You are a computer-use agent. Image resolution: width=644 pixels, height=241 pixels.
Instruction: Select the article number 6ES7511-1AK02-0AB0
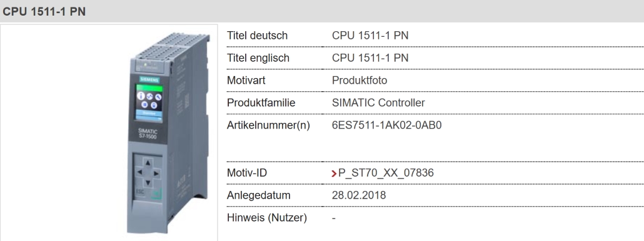tap(386, 125)
